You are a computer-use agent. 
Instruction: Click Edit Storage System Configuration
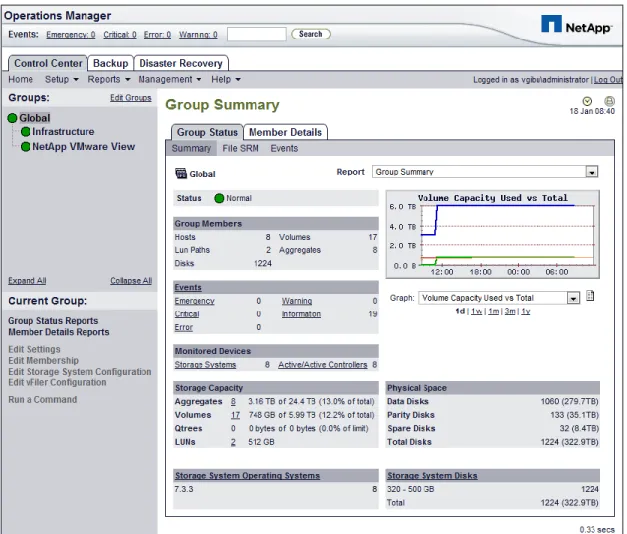80,372
